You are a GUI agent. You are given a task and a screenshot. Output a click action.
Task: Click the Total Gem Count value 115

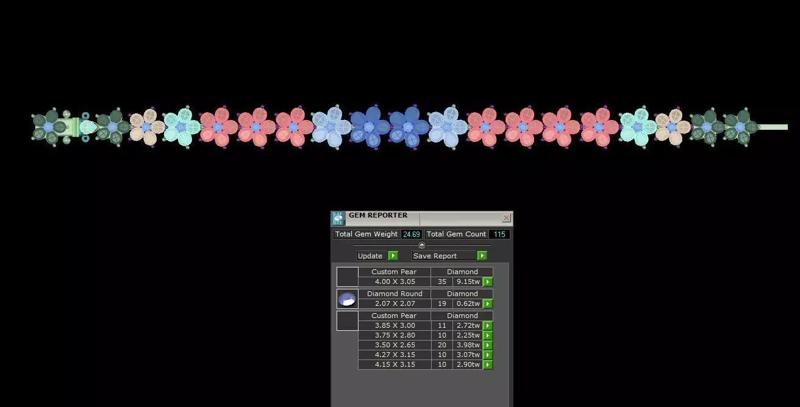499,234
